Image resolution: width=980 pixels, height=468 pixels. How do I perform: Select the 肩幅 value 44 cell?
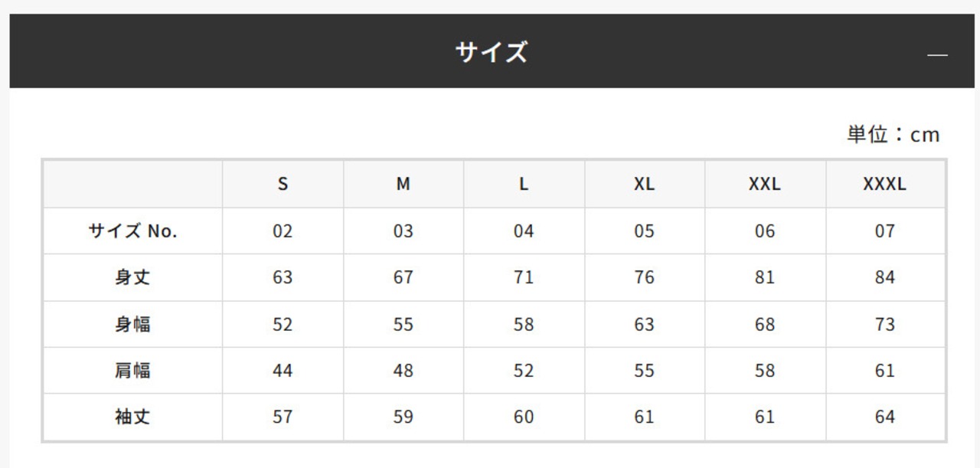point(283,371)
